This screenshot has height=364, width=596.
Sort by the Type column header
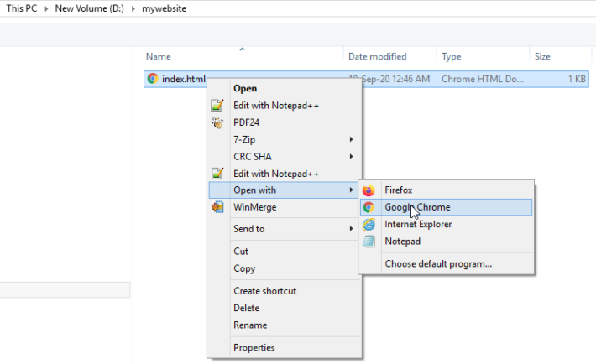pos(451,57)
